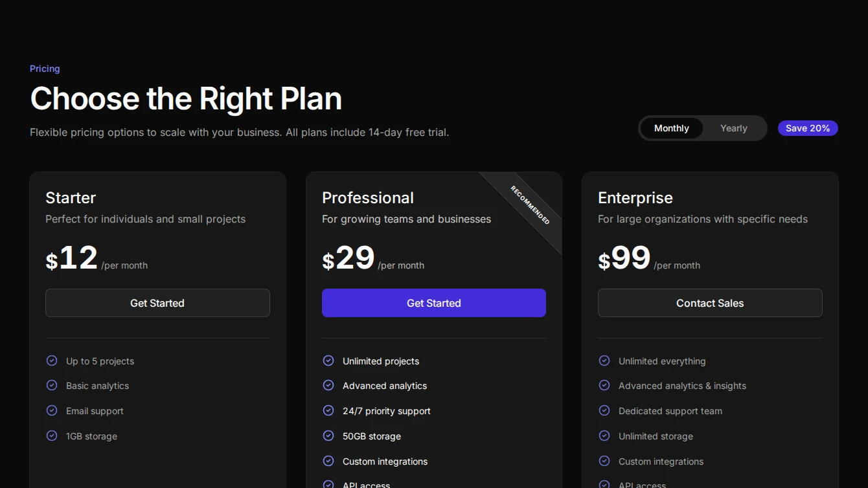Viewport: 868px width, 488px height.
Task: Click Contact Sales for Enterprise plan
Action: point(710,303)
